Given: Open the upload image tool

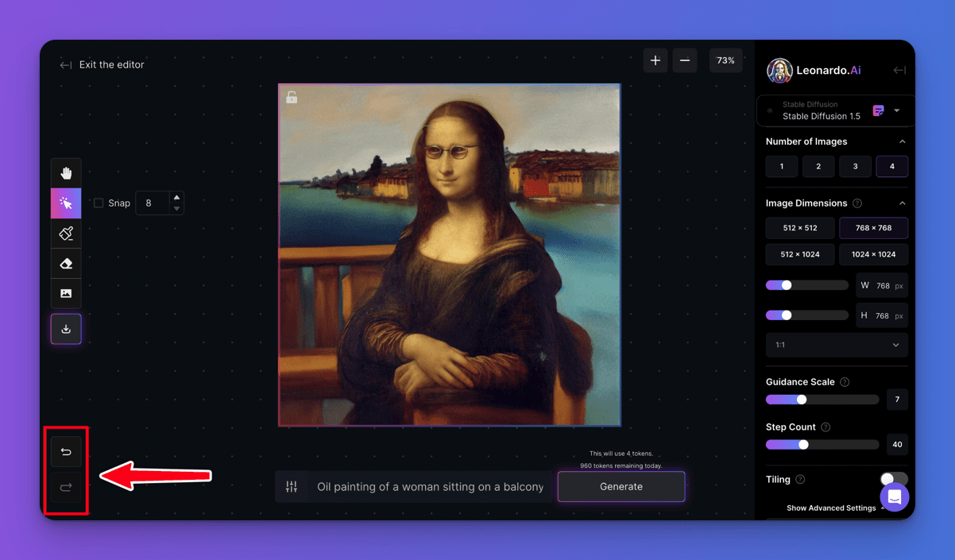Looking at the screenshot, I should tap(66, 294).
